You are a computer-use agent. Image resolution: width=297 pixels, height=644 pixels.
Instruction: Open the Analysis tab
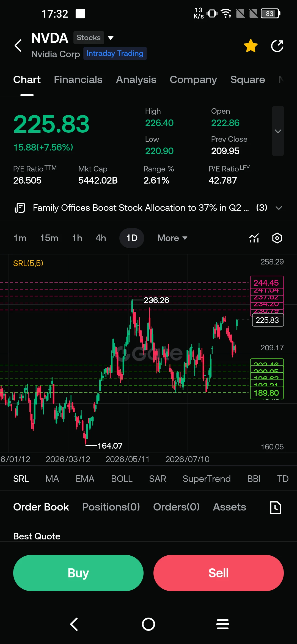(x=136, y=80)
